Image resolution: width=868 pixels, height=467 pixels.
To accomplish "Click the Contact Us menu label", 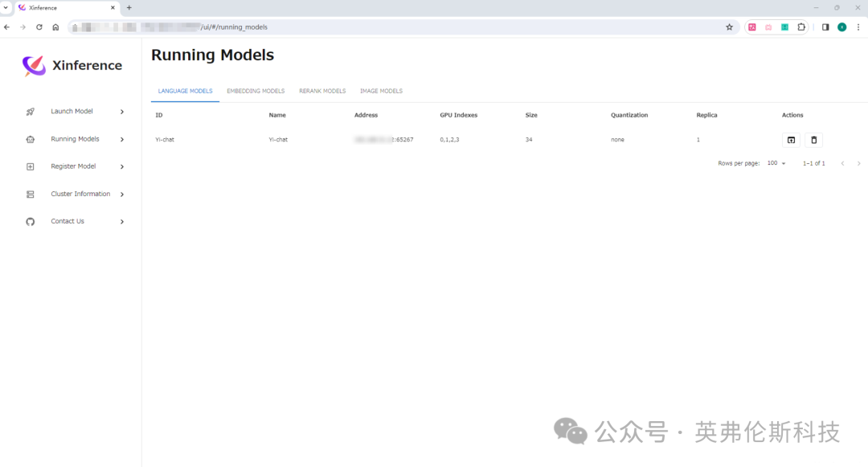I will point(68,221).
